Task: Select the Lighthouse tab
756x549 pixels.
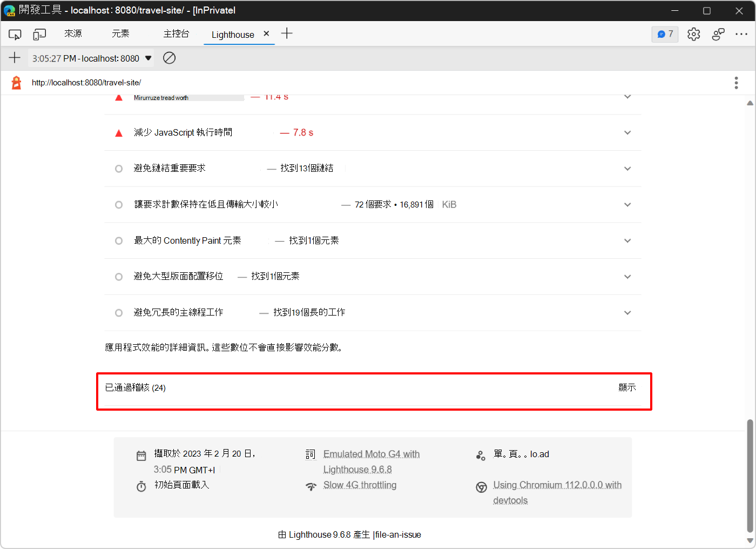Action: pos(233,35)
